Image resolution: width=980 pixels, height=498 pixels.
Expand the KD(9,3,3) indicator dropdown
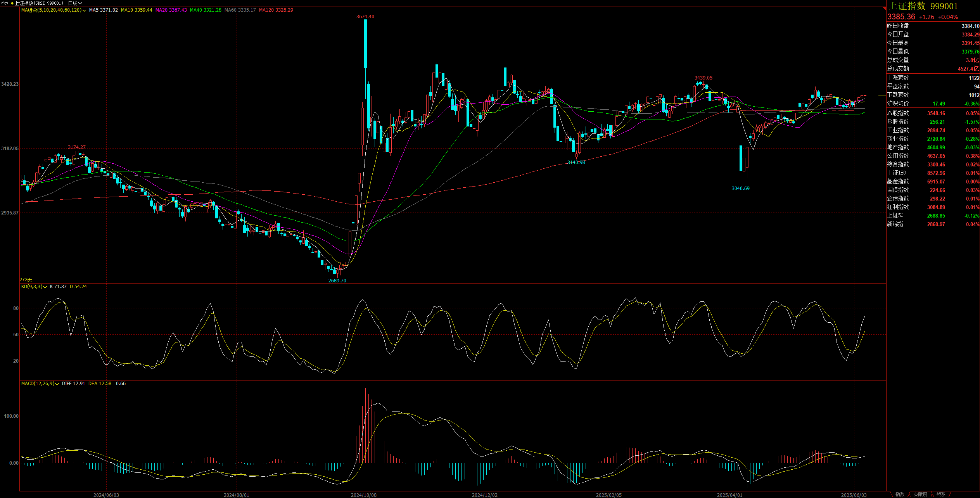[x=45, y=287]
